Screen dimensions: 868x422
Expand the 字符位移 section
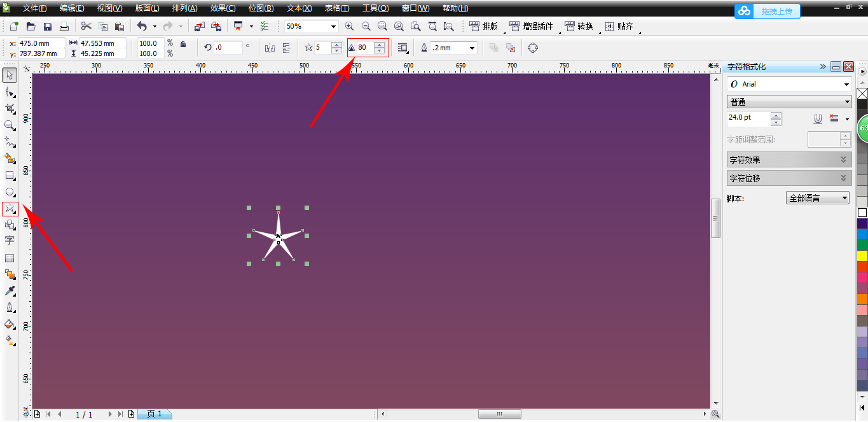(x=789, y=178)
